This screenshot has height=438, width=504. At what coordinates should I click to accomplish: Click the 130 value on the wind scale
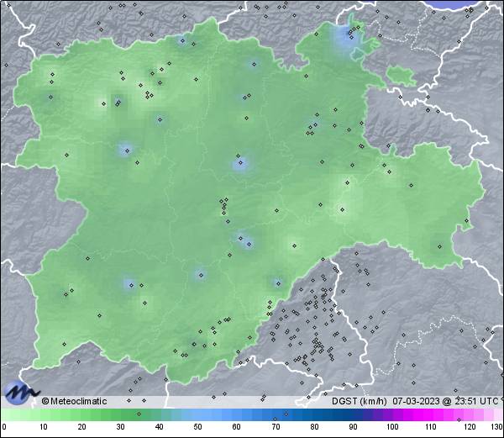[497, 427]
